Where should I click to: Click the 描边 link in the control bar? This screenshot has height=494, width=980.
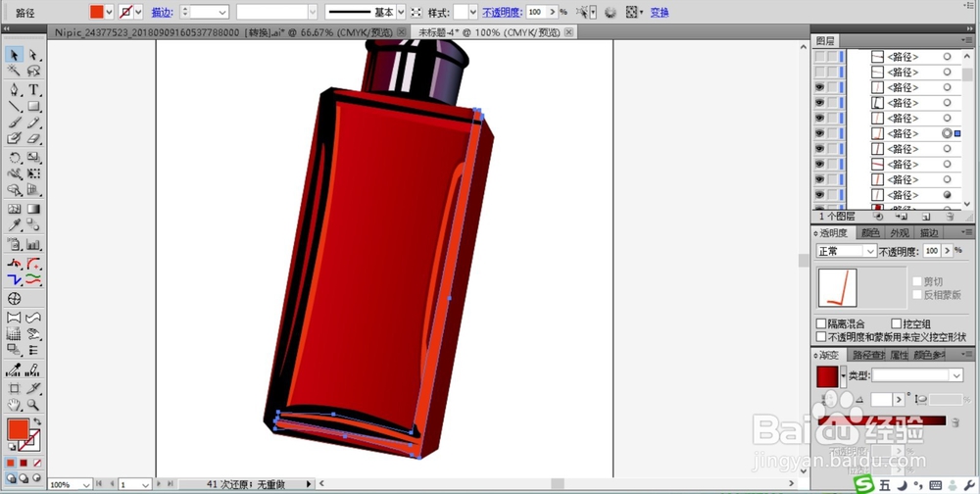(162, 12)
